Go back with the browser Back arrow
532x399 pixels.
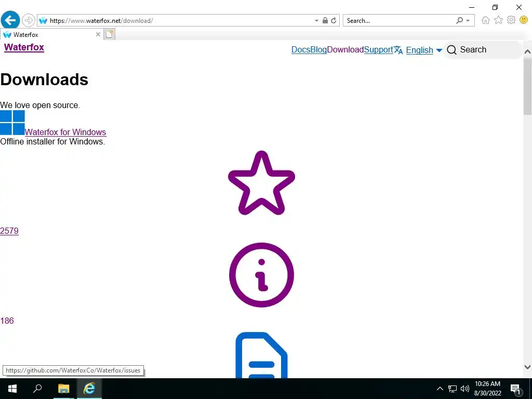pyautogui.click(x=10, y=20)
